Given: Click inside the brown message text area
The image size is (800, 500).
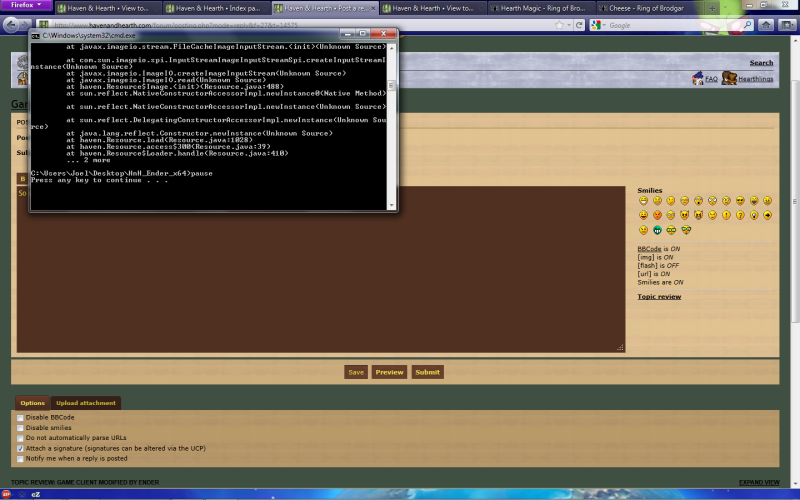Looking at the screenshot, I should [x=320, y=269].
